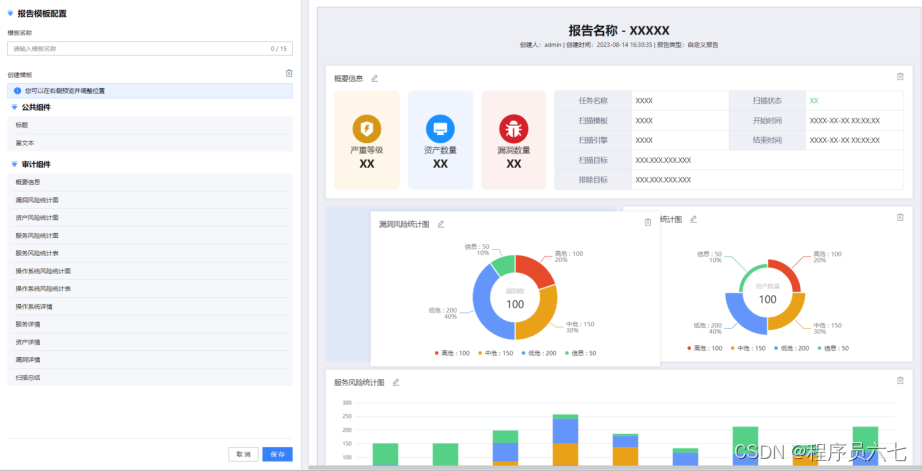Click the 扫描引擎 table cell
The image size is (922, 471).
point(593,141)
